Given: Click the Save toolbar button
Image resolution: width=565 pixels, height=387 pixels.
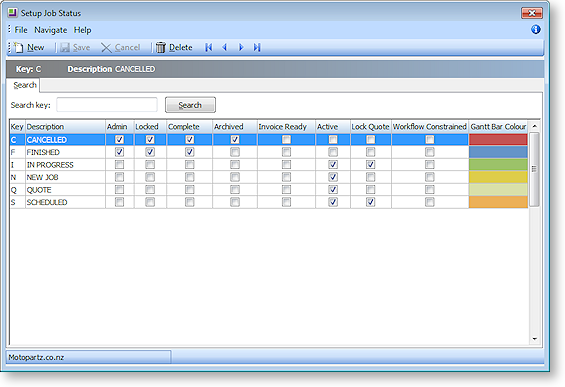Looking at the screenshot, I should [75, 48].
